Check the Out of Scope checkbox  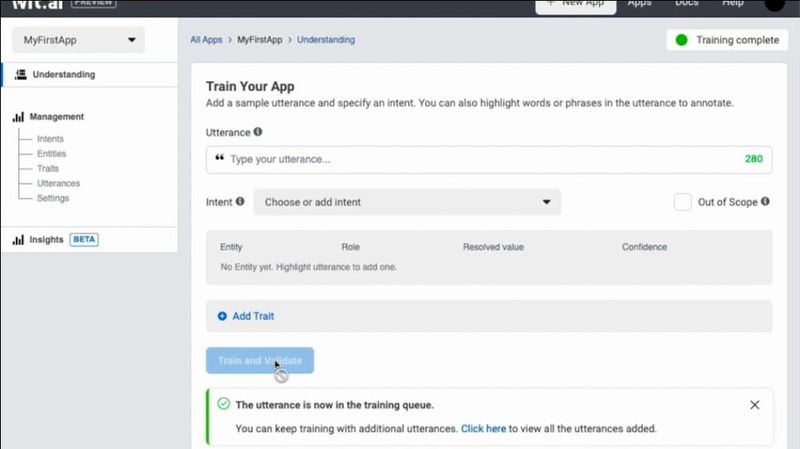tap(683, 202)
